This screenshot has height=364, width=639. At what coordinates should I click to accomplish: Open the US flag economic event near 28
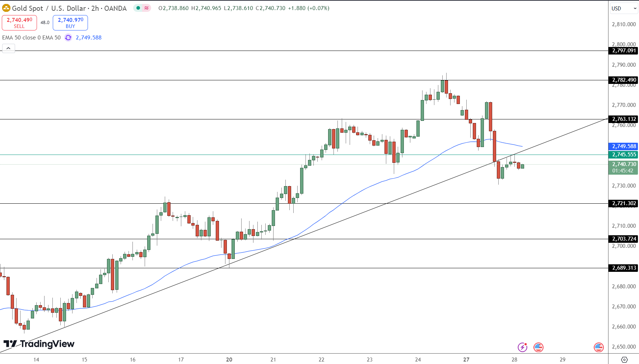tap(538, 347)
